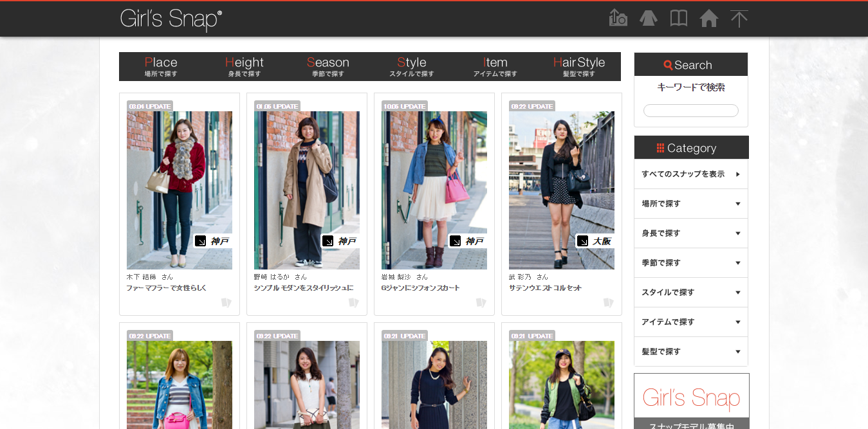Click the name 野崎 はるか さん
868x429 pixels.
pyautogui.click(x=281, y=277)
